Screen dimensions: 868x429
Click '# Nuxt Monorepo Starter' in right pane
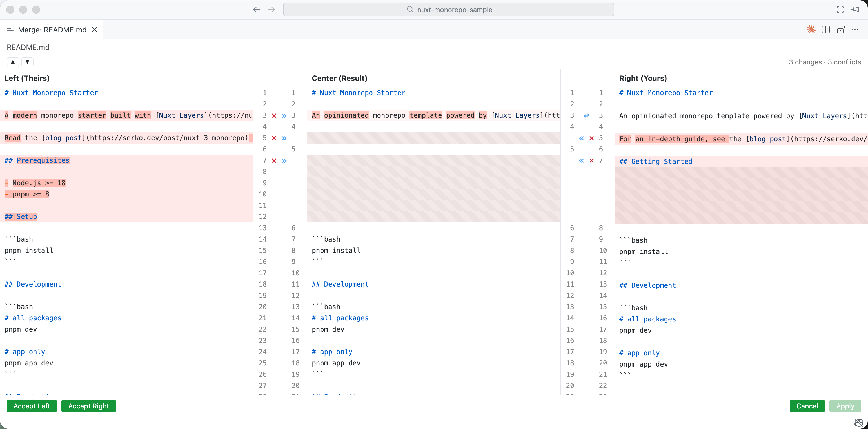(x=666, y=93)
